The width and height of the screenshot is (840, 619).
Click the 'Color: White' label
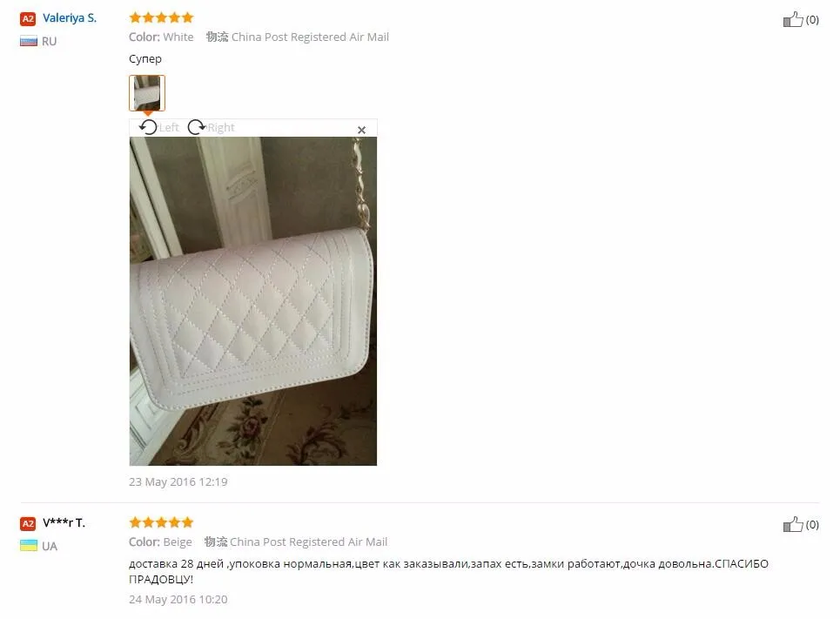[x=161, y=37]
